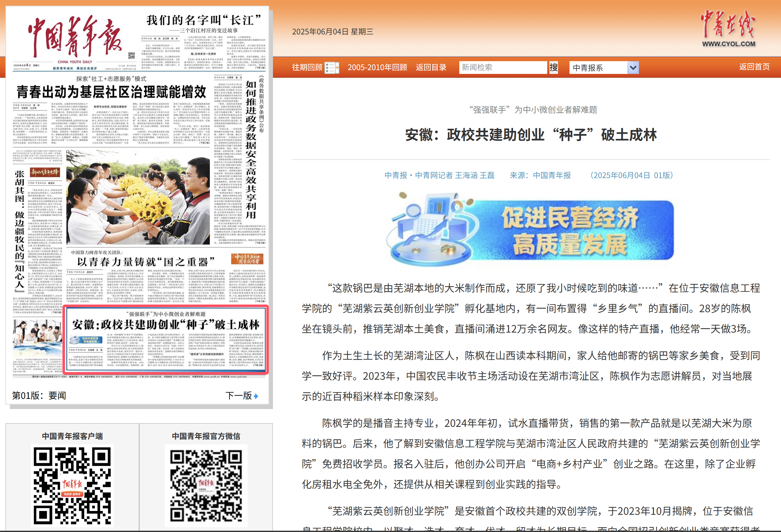Click the 中国青年报客户端 QR code
The height and width of the screenshot is (532, 781).
coord(72,485)
